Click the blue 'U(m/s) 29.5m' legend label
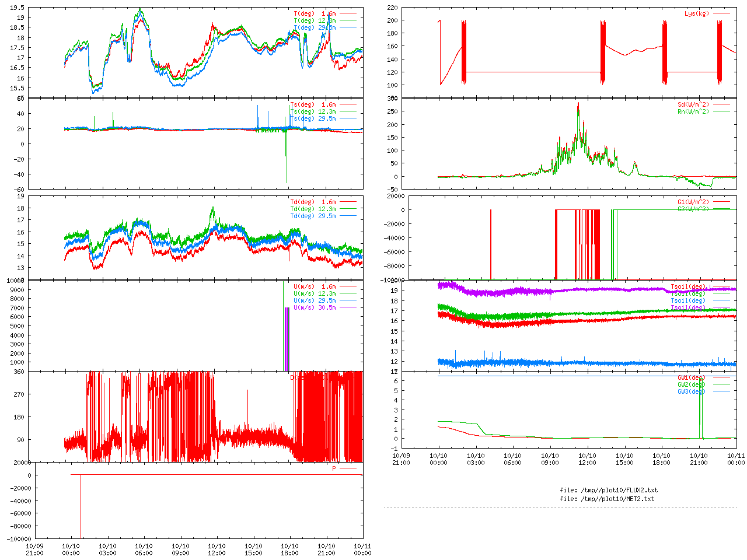Viewport: 747px width, 560px height. click(315, 301)
